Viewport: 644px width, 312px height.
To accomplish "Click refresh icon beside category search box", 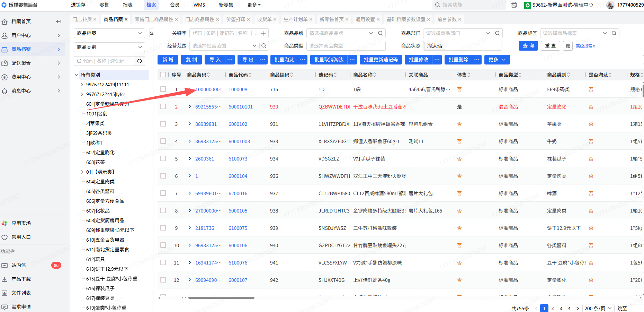I will (x=140, y=61).
